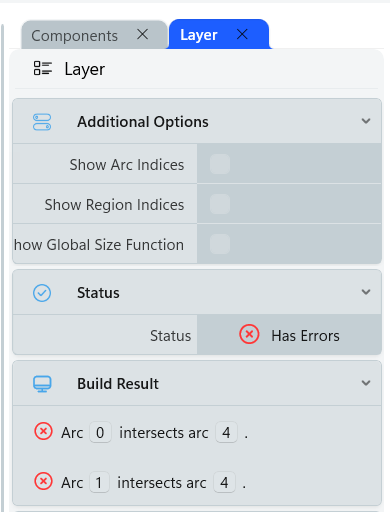Viewport: 390px width, 512px height.
Task: Click the red error icon beside Has Errors
Action: 249,334
